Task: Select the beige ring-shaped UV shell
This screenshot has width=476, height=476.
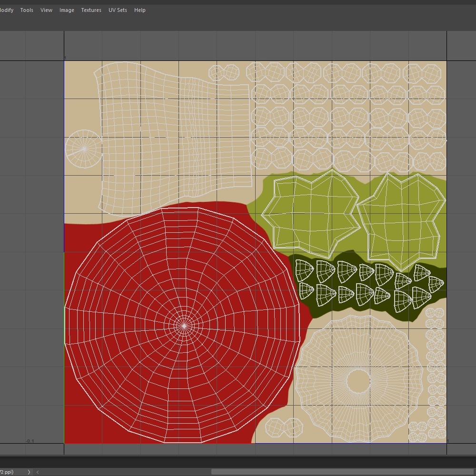Action: (359, 379)
